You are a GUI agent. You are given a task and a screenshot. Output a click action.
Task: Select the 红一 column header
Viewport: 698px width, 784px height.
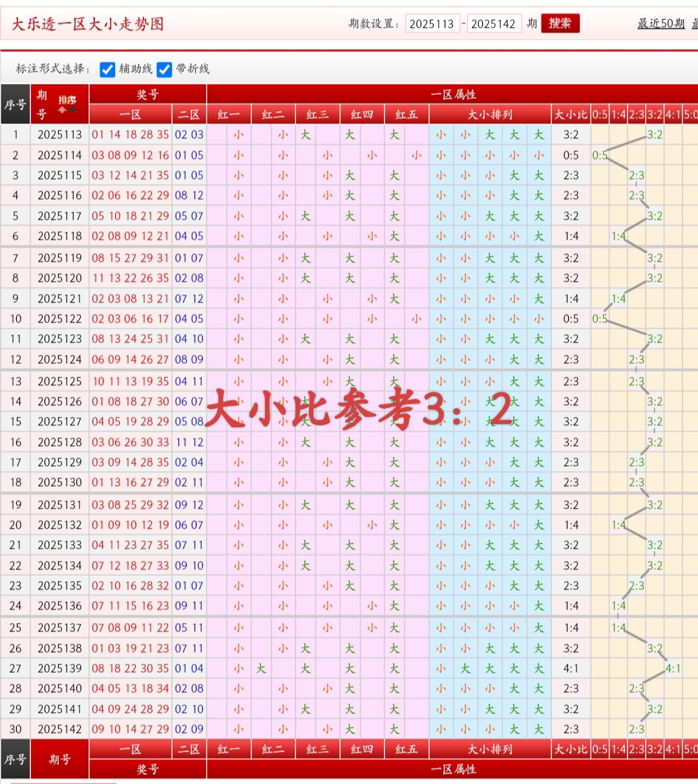coord(228,114)
